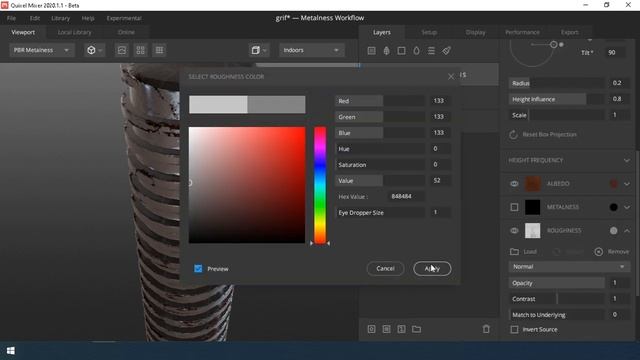Switch to the Export tab
Screen dimensions: 640x360
(x=569, y=32)
